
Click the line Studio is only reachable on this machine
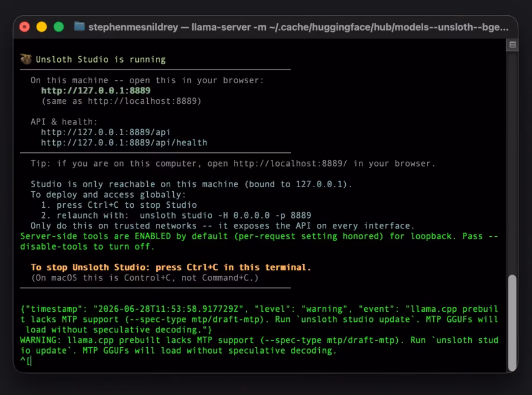tap(192, 184)
